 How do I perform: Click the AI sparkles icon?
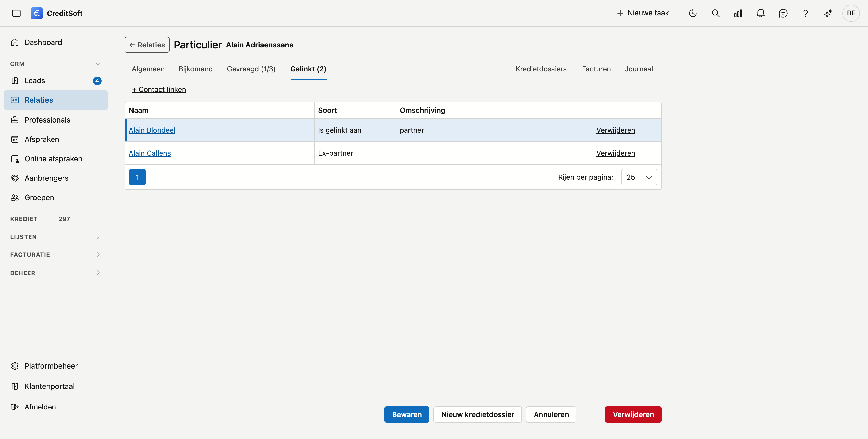point(828,13)
